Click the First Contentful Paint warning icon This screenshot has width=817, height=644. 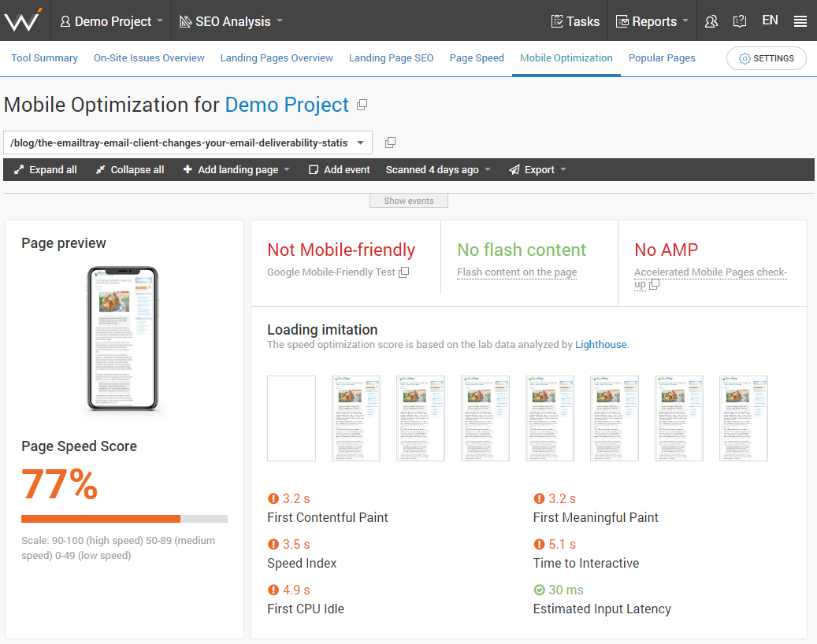(x=273, y=499)
